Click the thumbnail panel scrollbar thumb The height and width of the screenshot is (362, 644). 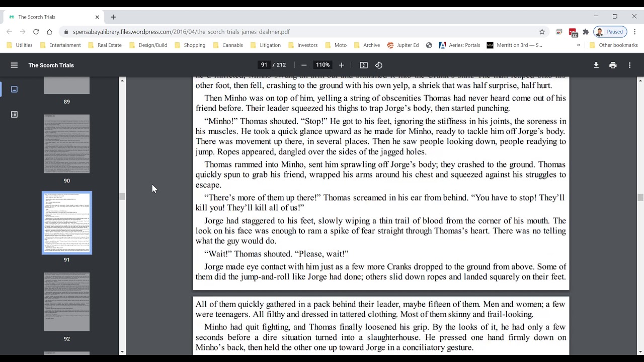(x=122, y=196)
